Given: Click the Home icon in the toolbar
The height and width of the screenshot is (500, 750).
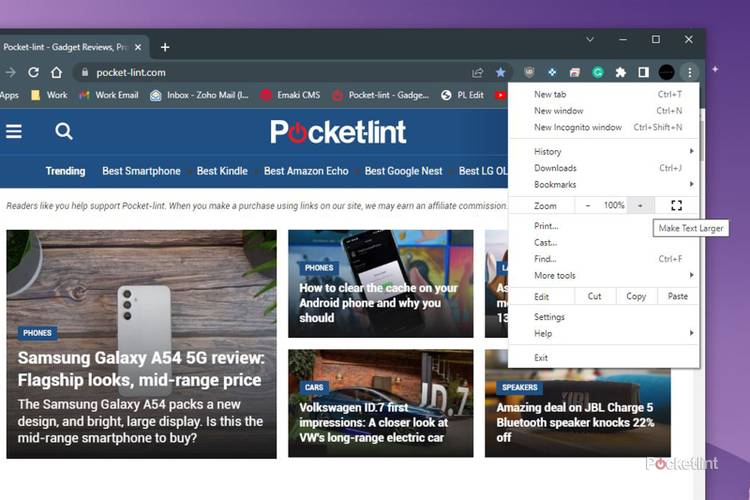Looking at the screenshot, I should click(57, 72).
